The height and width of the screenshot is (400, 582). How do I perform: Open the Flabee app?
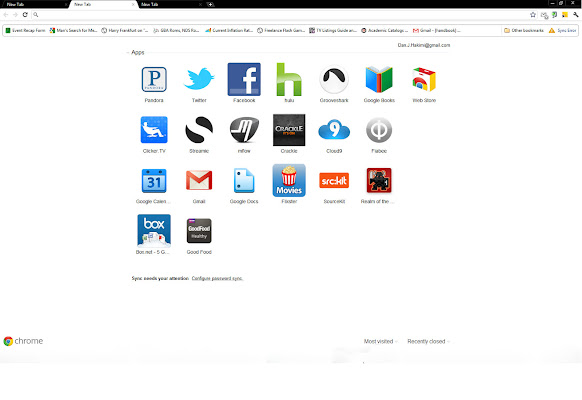click(x=379, y=130)
